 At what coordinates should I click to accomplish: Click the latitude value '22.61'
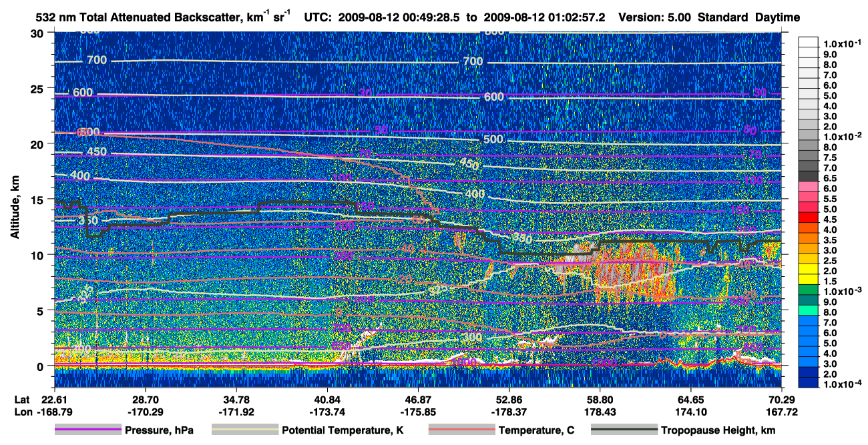click(x=54, y=399)
